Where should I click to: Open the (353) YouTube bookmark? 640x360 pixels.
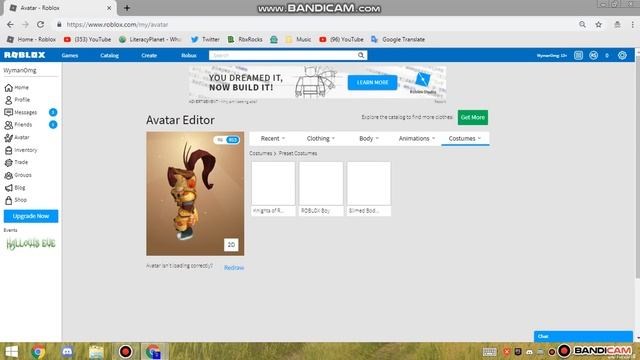[87, 39]
